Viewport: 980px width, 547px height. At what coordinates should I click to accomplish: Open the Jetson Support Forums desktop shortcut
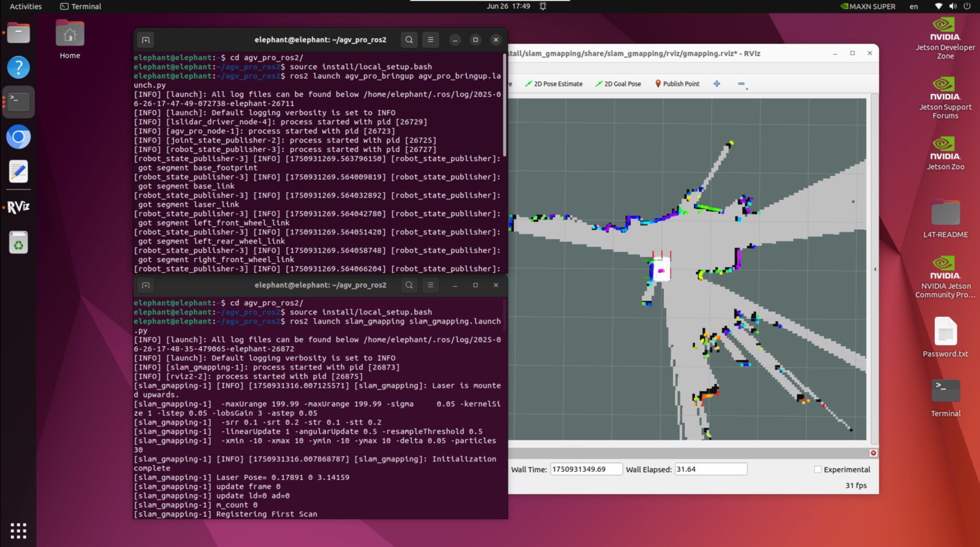coord(946,98)
